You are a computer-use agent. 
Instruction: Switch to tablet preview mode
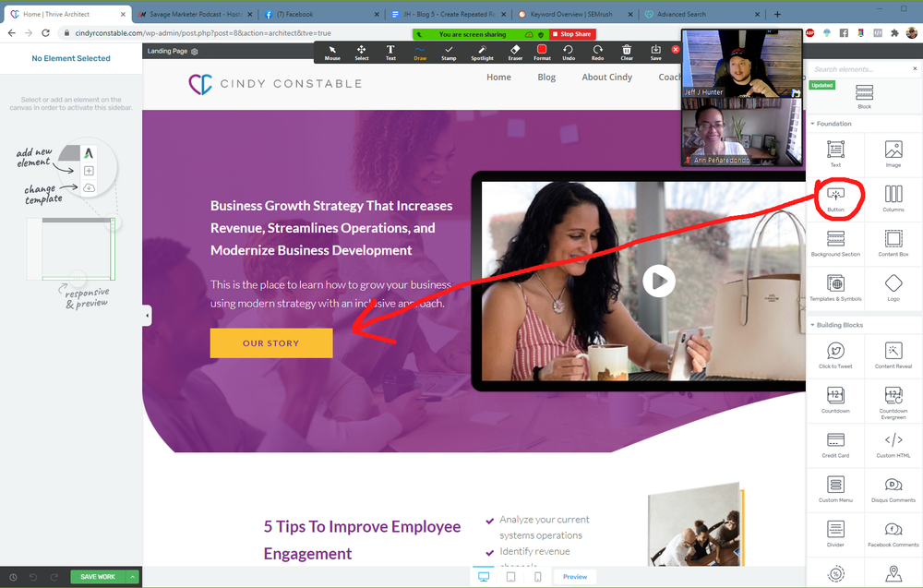[x=511, y=577]
